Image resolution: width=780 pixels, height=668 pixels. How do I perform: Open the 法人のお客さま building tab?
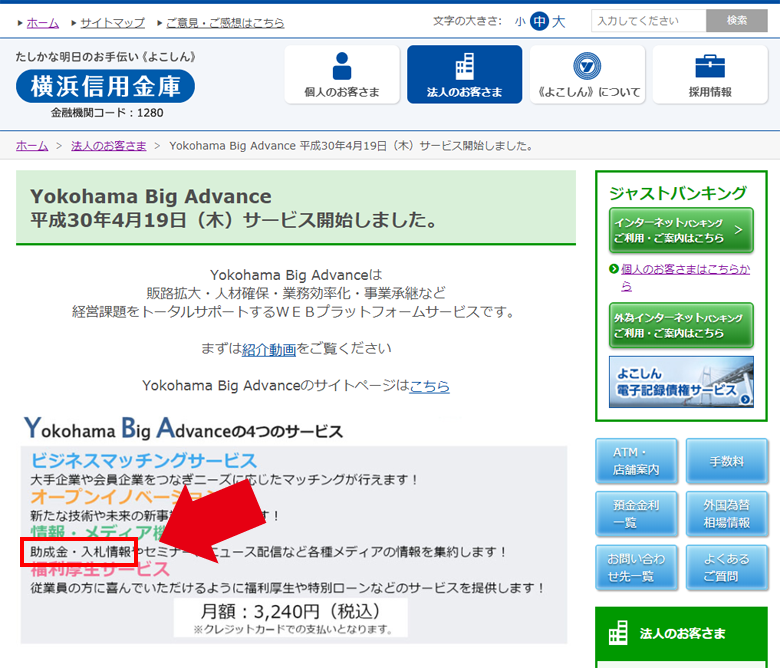click(x=464, y=66)
